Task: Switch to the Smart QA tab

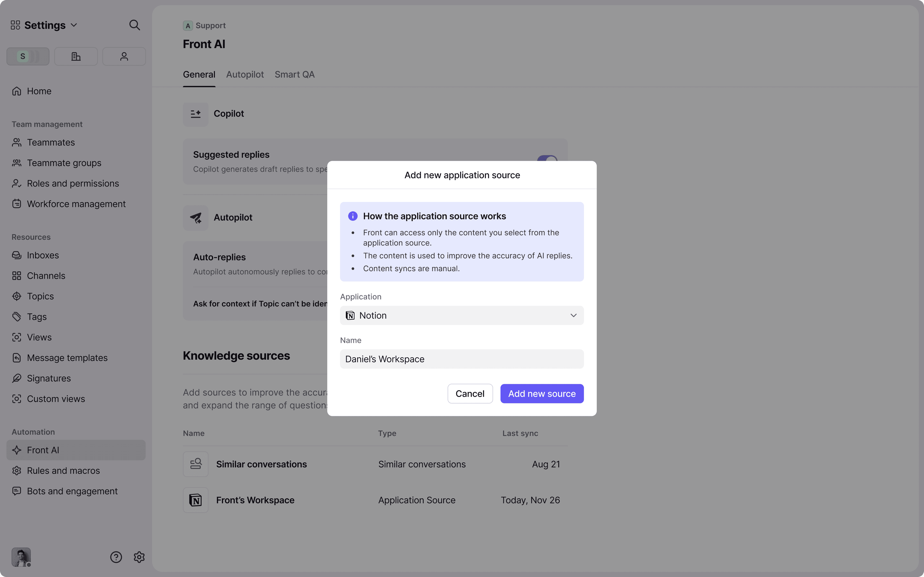Action: coord(294,75)
